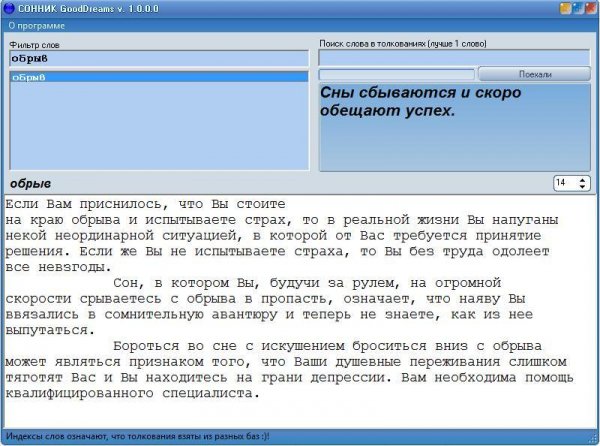
Task: Click the bold 'обрыв' heading above the interpretation
Action: [x=30, y=184]
